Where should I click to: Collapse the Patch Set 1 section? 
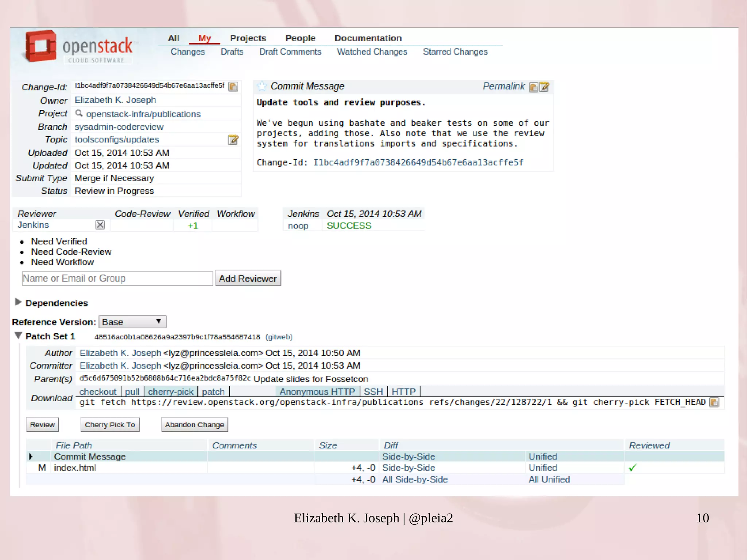click(18, 336)
